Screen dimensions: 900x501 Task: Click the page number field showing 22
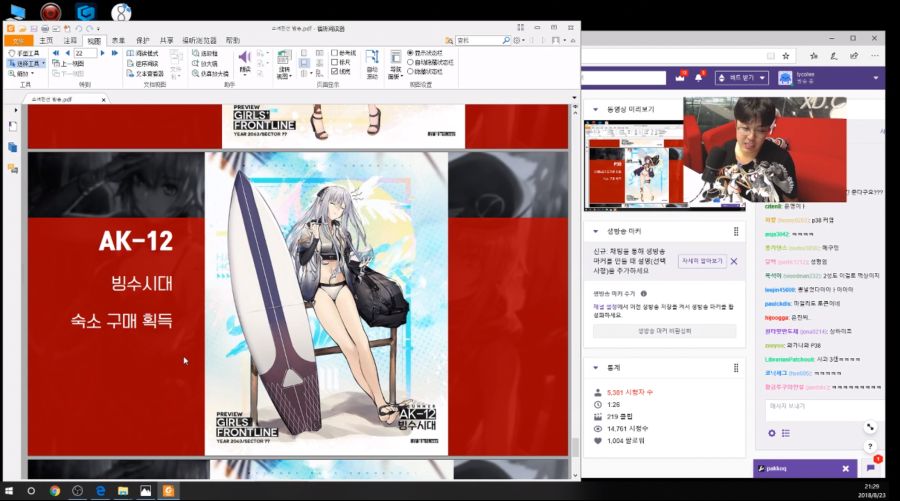pyautogui.click(x=85, y=53)
